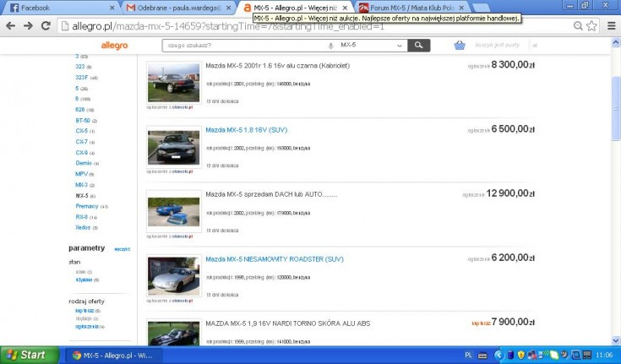Open a new tab with the new-tab button
The width and height of the screenshot is (621, 364).
click(x=481, y=8)
